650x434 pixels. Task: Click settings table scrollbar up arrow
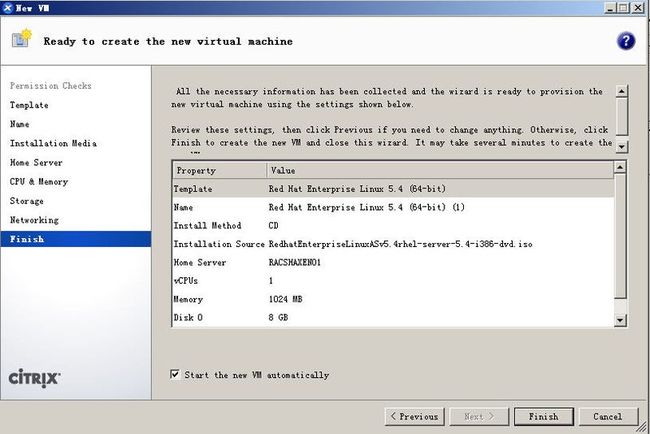(620, 167)
